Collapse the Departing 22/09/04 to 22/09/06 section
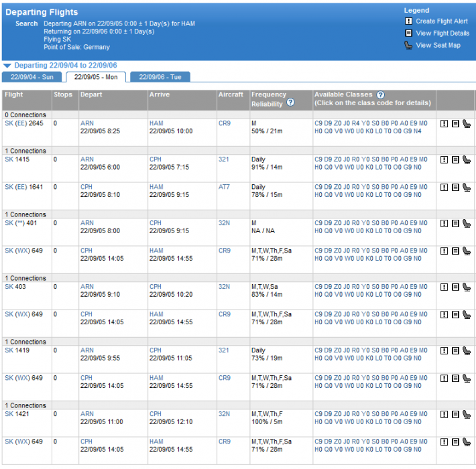This screenshot has height=469, width=476. (x=7, y=66)
